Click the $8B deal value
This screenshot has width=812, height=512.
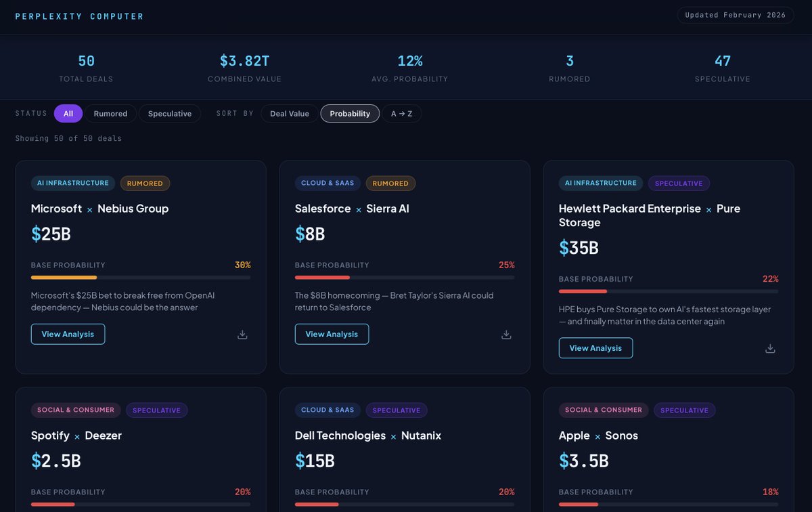310,234
